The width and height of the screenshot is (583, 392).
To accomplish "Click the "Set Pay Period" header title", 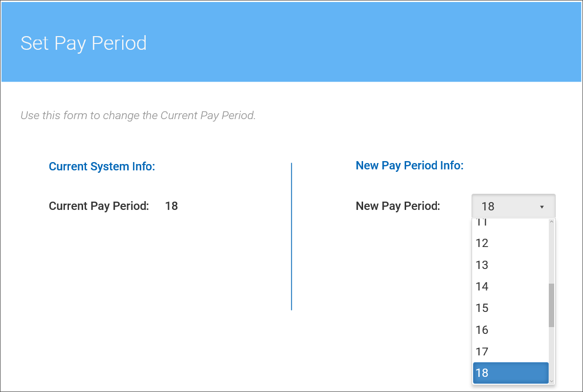I will [84, 43].
